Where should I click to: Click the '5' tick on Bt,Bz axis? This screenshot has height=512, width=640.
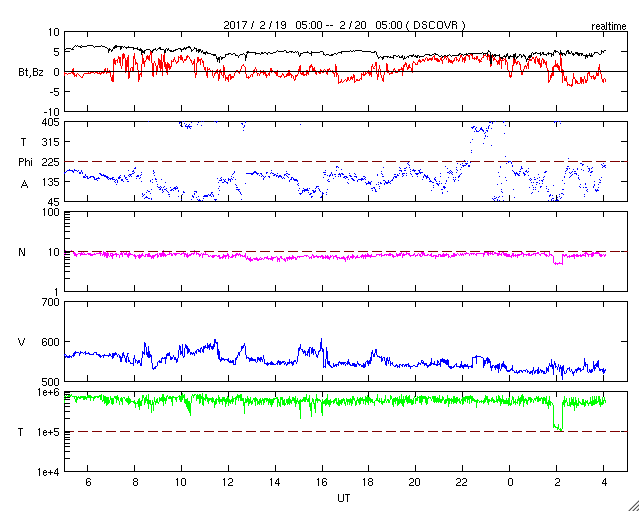point(56,52)
